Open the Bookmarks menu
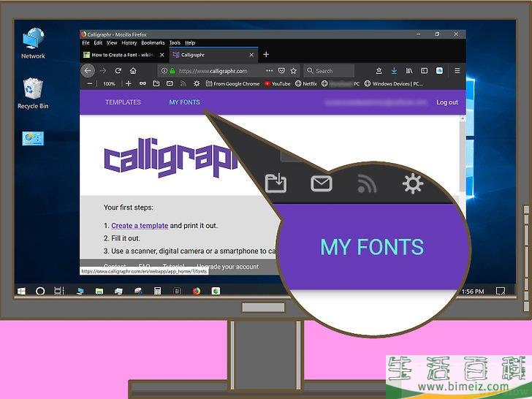The height and width of the screenshot is (399, 532). coord(153,42)
